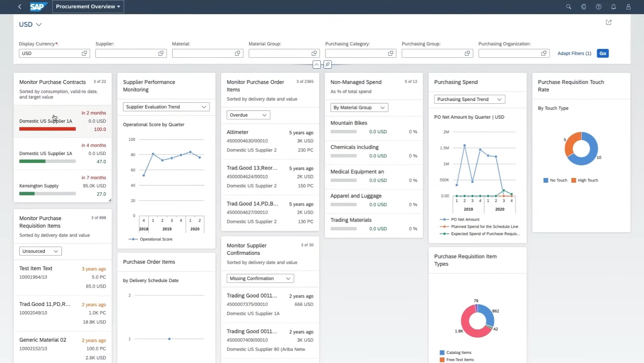Open the help question mark icon
Viewport: 644px width, 363px height.
598,7
